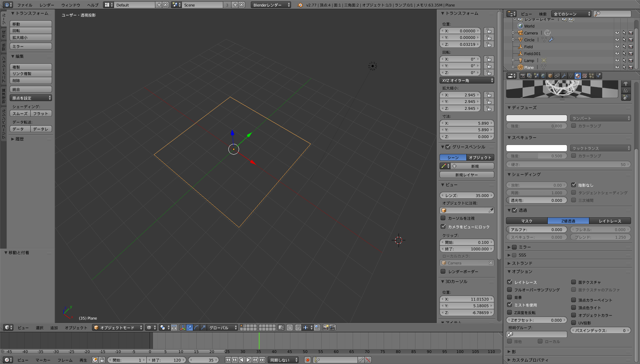Disable the Shadeless (陰影なし) checkbox
Viewport: 640px width, 364px height.
[574, 185]
